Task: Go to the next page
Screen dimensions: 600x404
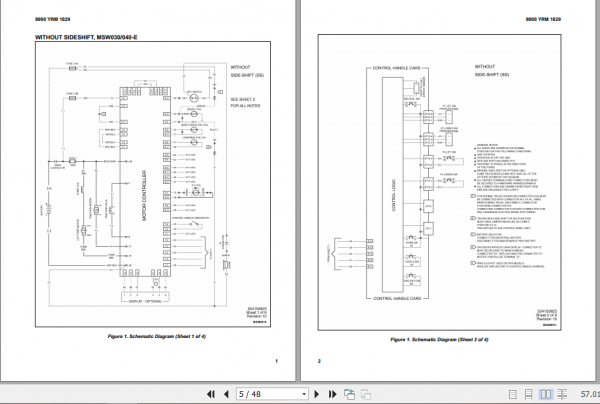Action: pos(316,394)
